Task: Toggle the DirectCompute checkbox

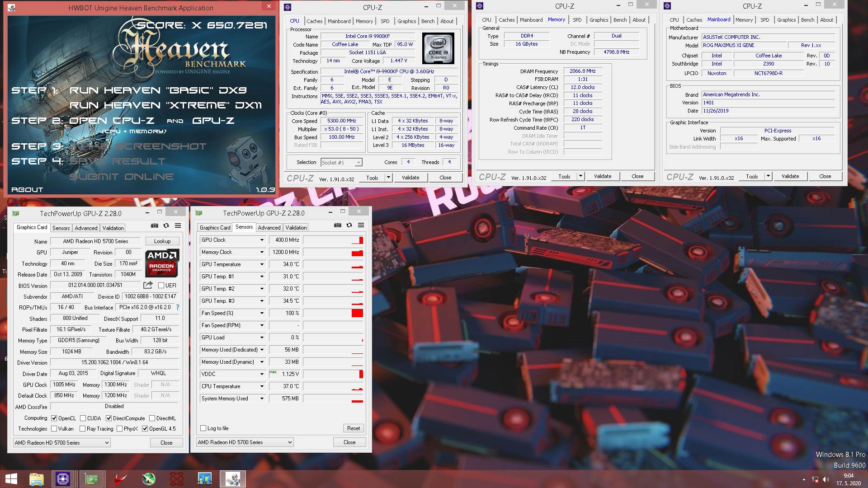Action: (108, 418)
